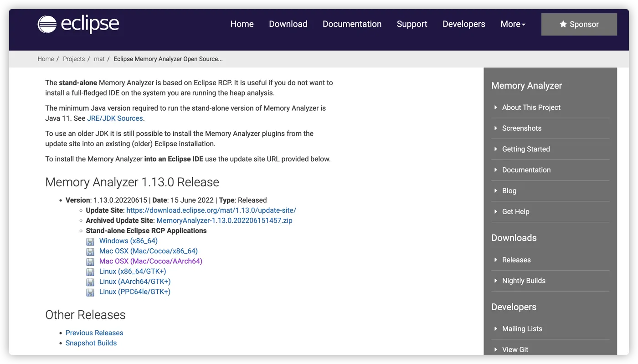Open About This Project in sidebar
This screenshot has width=638, height=364.
pos(531,108)
